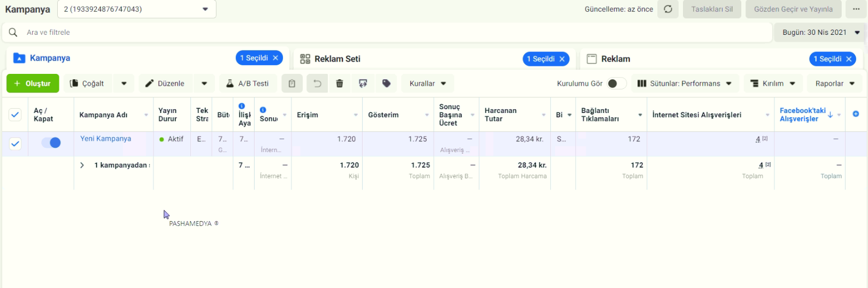Sort by Facebook'taki Alışverişler arrow
This screenshot has height=288, width=868.
tap(831, 115)
